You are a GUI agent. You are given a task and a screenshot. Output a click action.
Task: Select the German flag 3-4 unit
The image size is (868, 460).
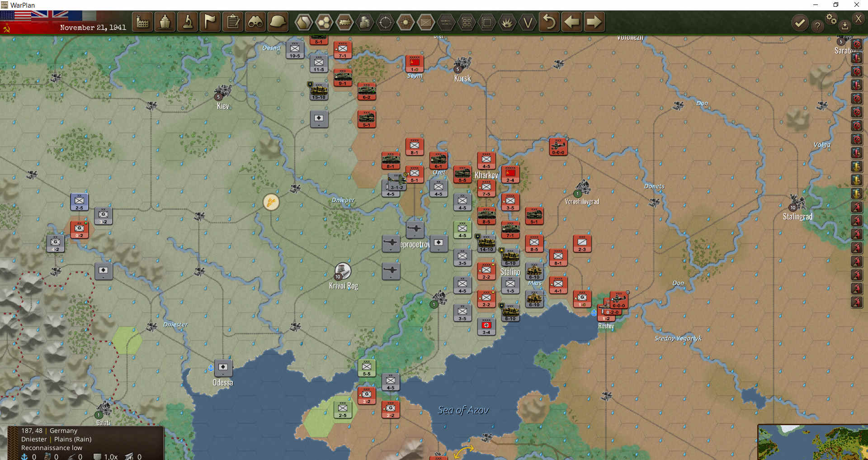coord(486,327)
